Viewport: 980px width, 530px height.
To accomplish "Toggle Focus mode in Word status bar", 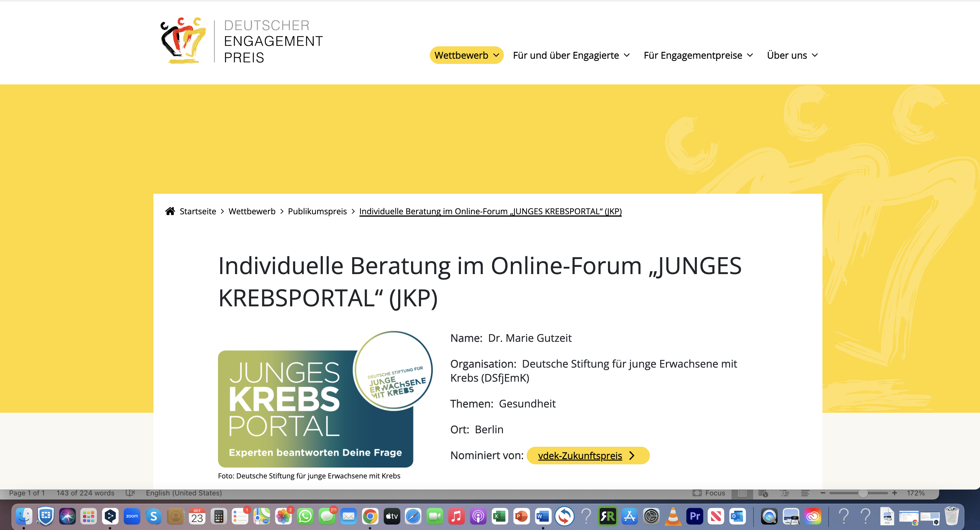I will (709, 493).
